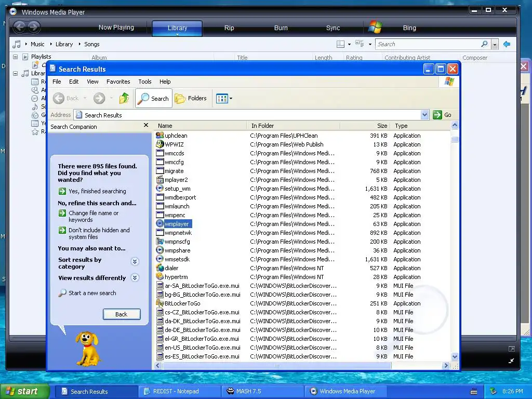Collapse the Playlists tree node
This screenshot has width=532, height=399.
[x=15, y=57]
